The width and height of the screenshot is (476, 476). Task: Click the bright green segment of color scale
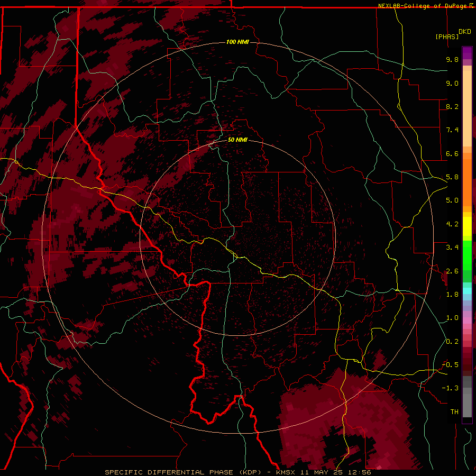(467, 255)
